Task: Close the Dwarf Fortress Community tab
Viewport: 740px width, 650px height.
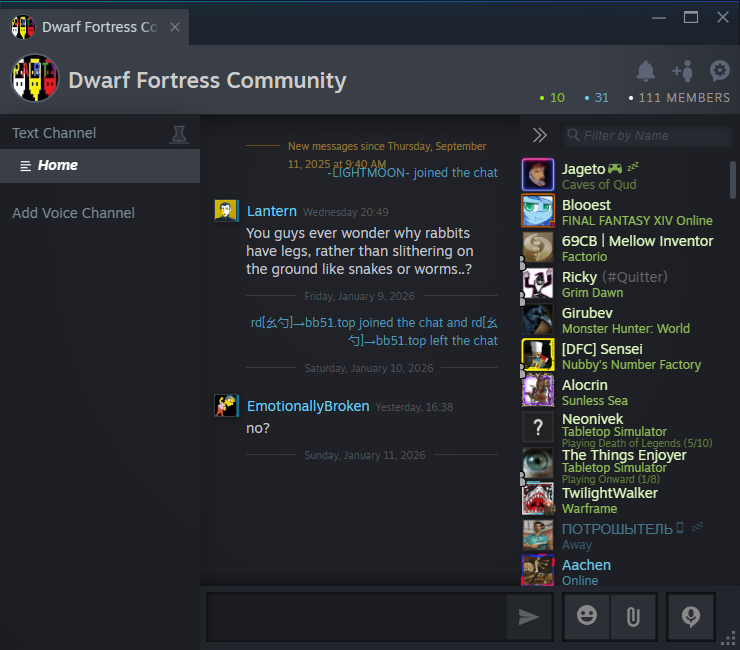Action: pos(175,27)
